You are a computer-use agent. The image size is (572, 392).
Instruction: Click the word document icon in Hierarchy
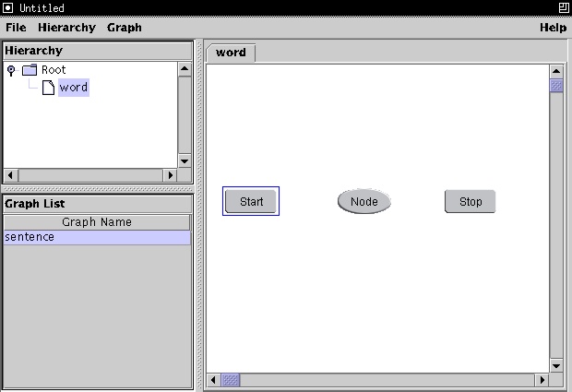tap(48, 88)
